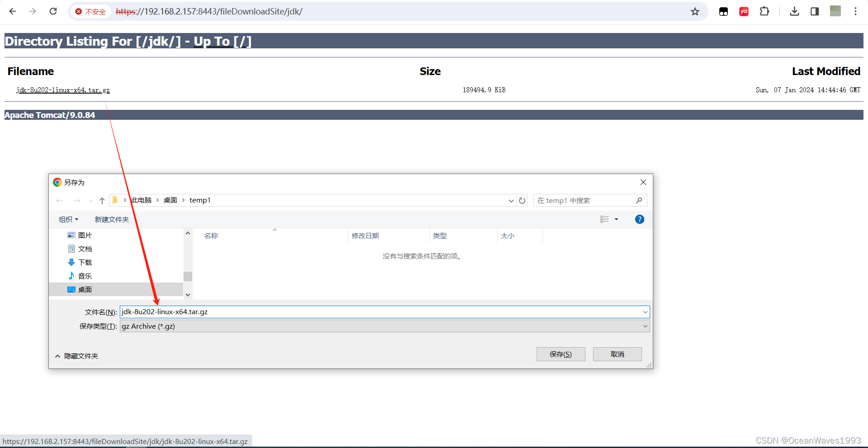This screenshot has height=448, width=868.
Task: Expand the filename history dropdown arrow
Action: (x=645, y=312)
